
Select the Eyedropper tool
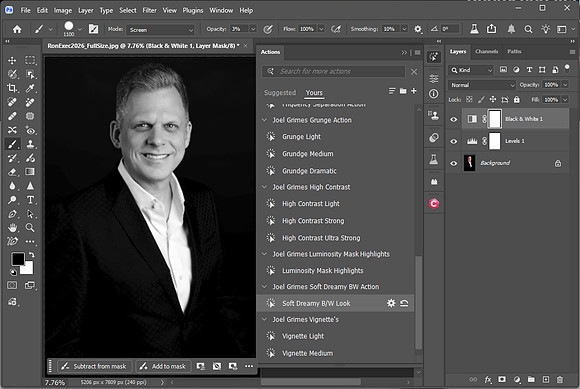30,88
